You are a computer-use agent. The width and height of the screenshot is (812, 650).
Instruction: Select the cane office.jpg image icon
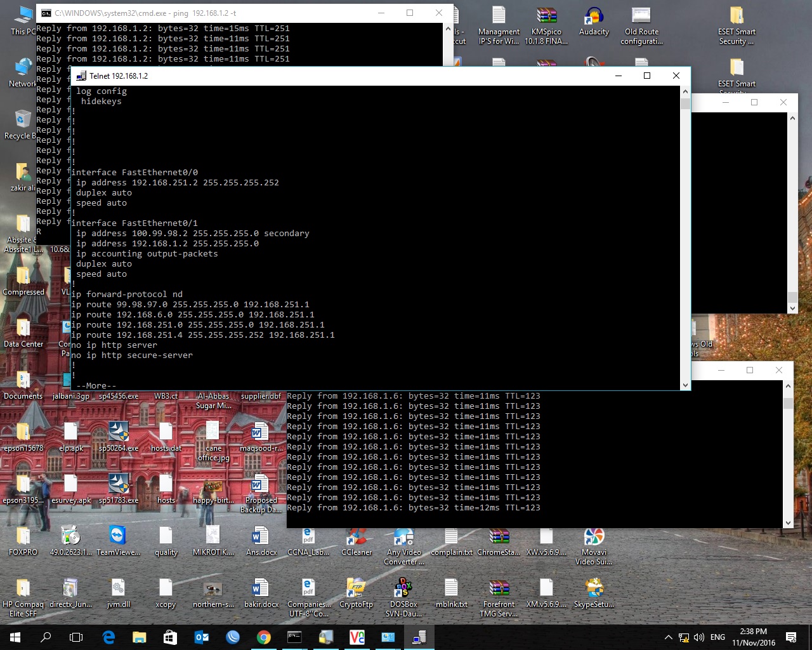click(x=214, y=442)
